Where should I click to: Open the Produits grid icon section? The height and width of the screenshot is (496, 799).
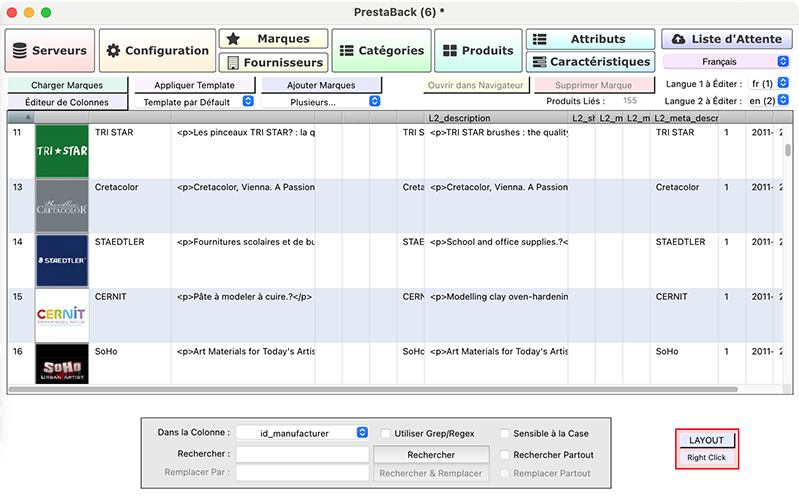pyautogui.click(x=446, y=50)
